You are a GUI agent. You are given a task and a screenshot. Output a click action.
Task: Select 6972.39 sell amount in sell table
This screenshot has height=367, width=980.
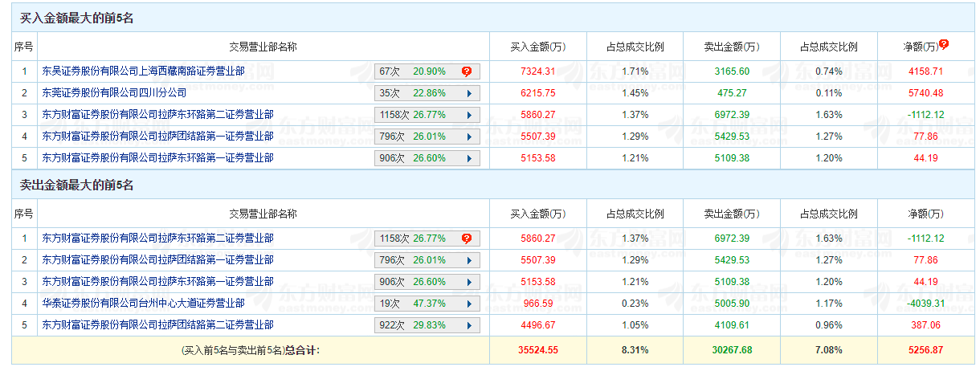tap(731, 239)
